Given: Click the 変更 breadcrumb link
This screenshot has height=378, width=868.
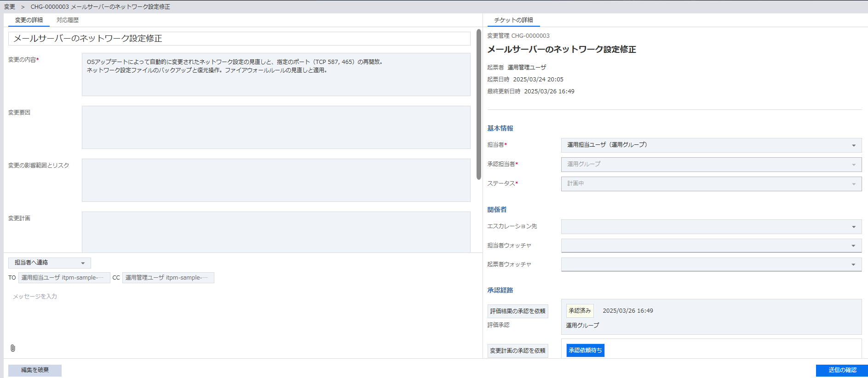Looking at the screenshot, I should (x=10, y=7).
